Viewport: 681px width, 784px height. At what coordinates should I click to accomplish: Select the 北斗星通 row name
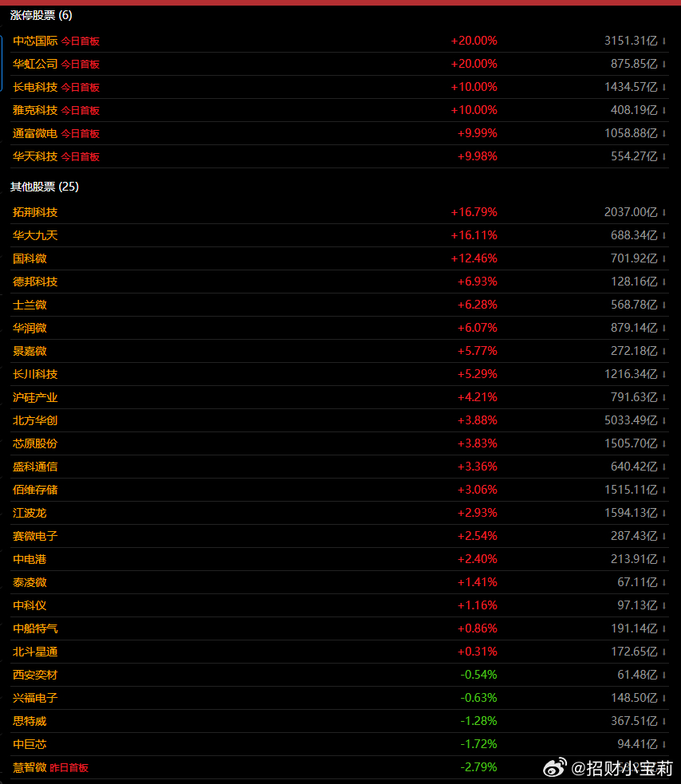pyautogui.click(x=35, y=652)
